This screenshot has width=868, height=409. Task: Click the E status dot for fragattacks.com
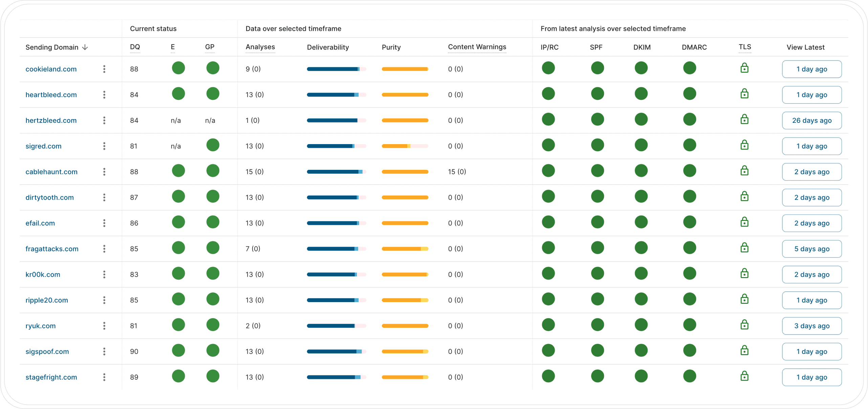pos(178,248)
